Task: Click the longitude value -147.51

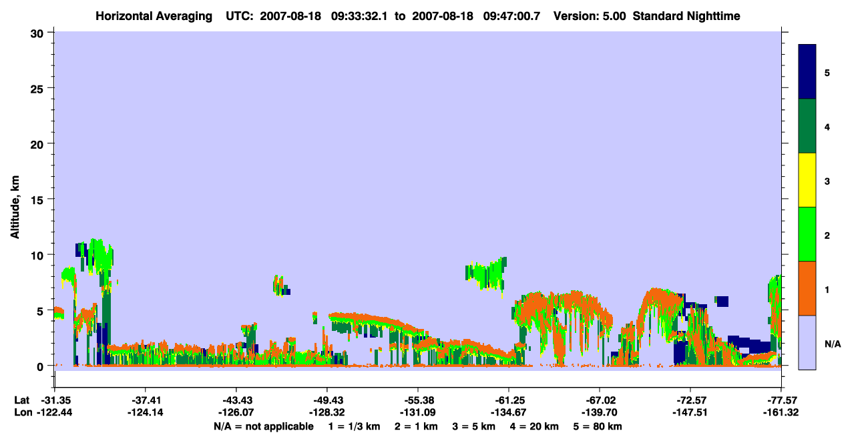Action: [690, 413]
